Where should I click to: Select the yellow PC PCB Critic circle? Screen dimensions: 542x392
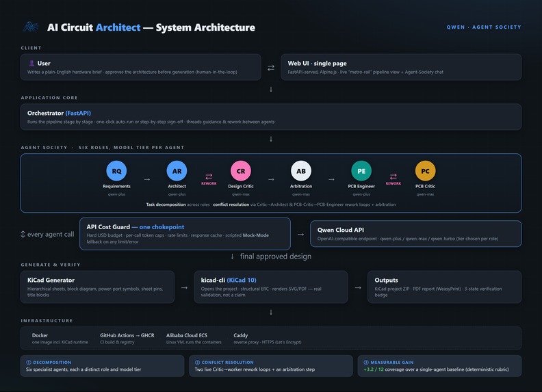coord(425,171)
